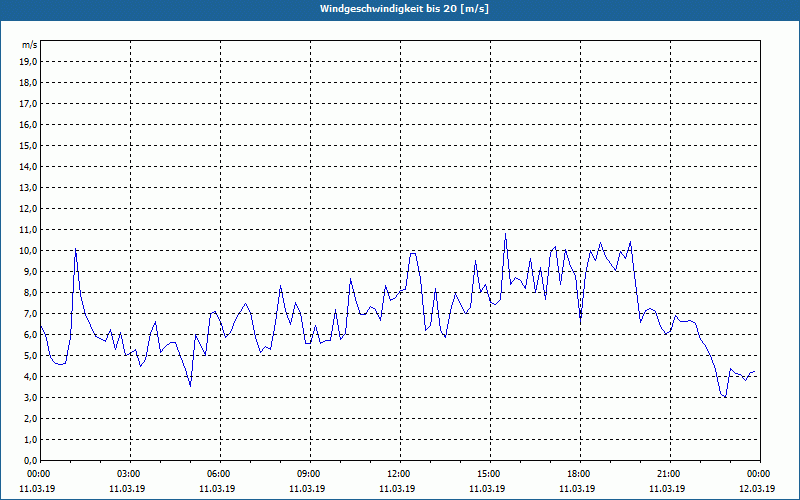Viewport: 800px width, 500px height.
Task: Select the 11,0 y-axis label
Action: tap(28, 230)
